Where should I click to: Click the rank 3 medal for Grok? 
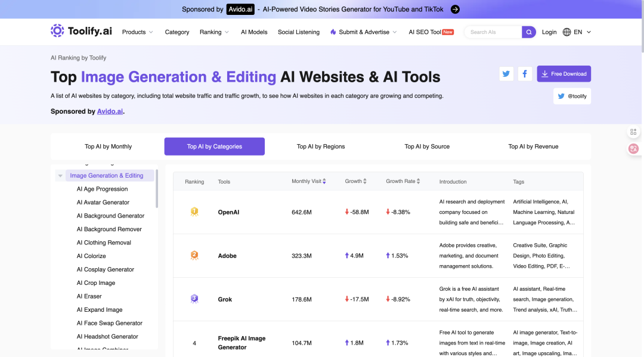(x=194, y=299)
